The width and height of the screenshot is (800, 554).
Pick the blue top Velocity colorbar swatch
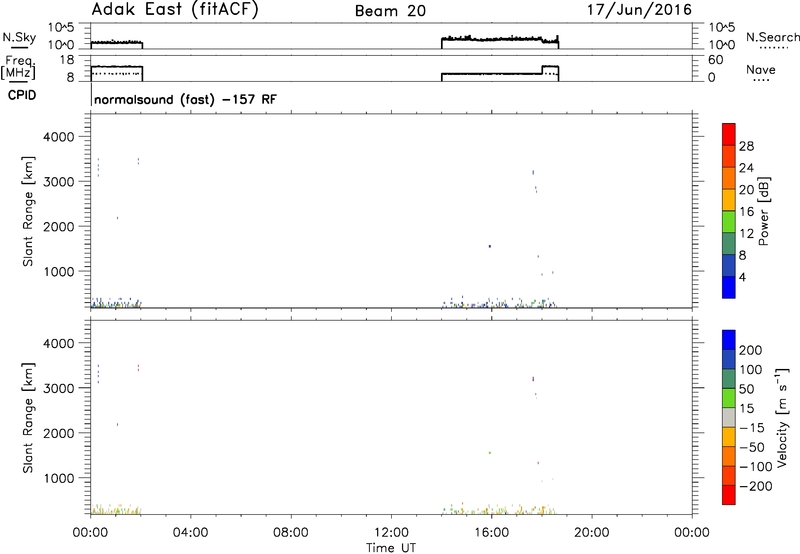coord(729,340)
